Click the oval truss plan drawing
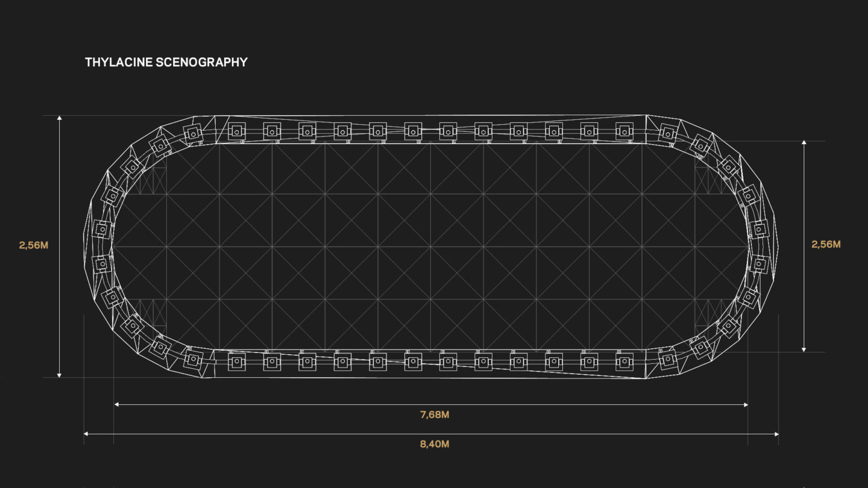Screen dimensions: 868x488 point(431,246)
